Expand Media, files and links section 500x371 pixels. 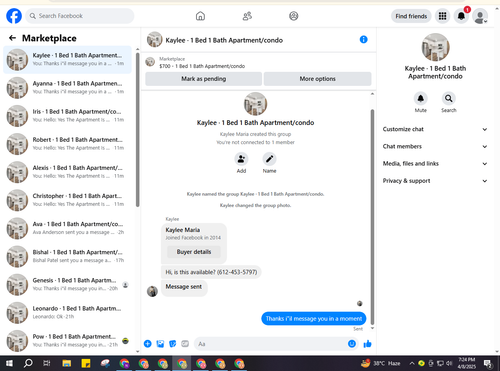click(435, 164)
